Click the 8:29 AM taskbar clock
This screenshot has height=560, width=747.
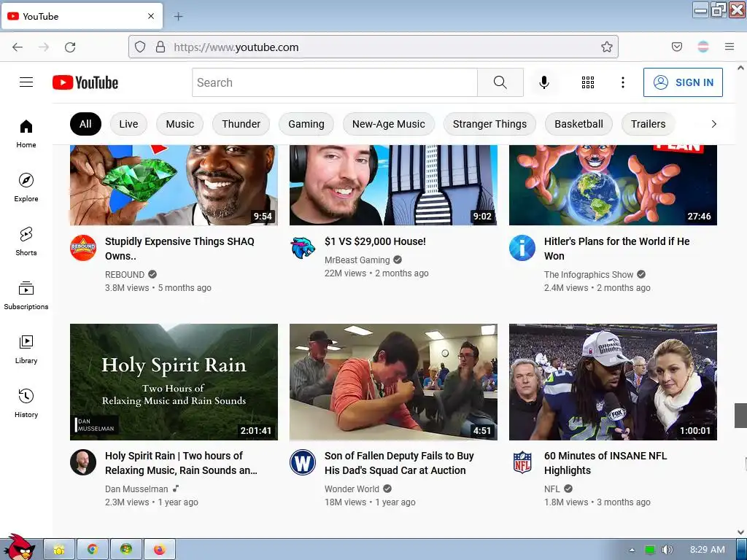coord(708,550)
